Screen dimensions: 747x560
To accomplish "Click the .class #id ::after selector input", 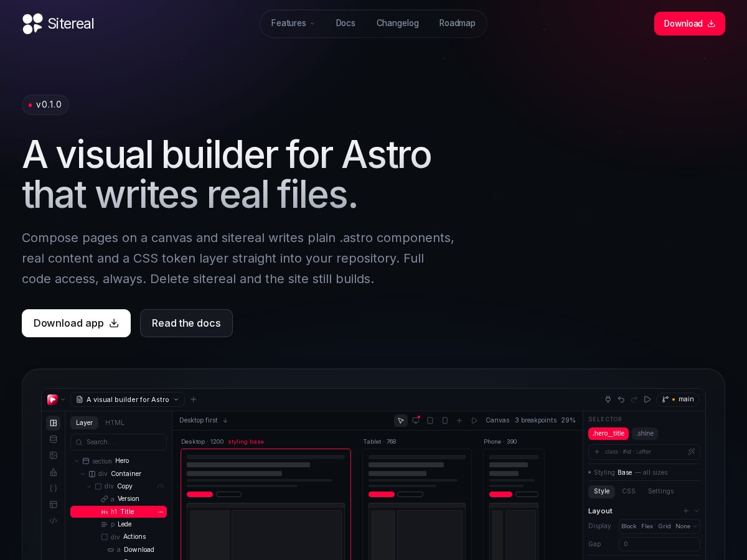I will pyautogui.click(x=644, y=452).
